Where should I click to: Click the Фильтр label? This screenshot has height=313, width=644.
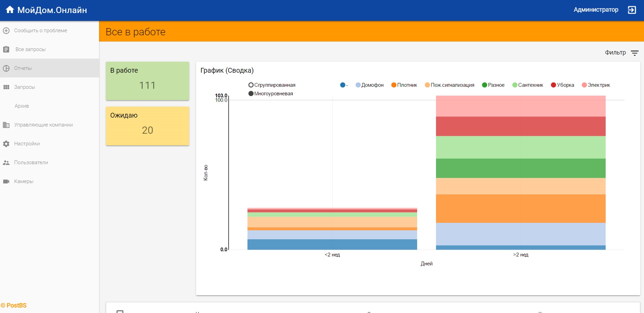[x=615, y=52]
